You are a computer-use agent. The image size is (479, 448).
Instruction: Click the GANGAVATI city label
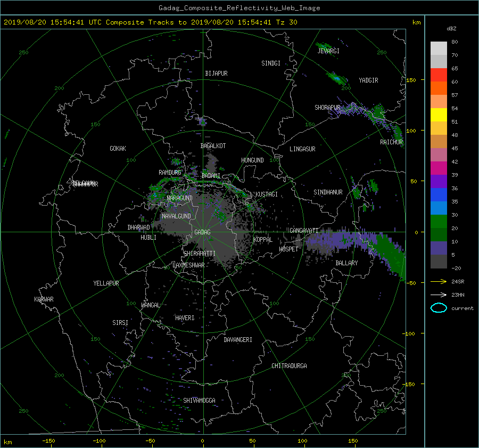304,231
